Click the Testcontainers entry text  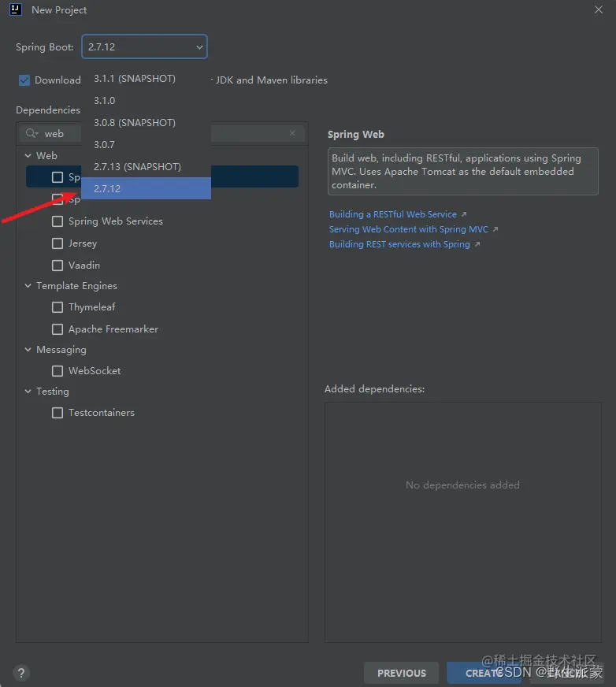coord(101,413)
